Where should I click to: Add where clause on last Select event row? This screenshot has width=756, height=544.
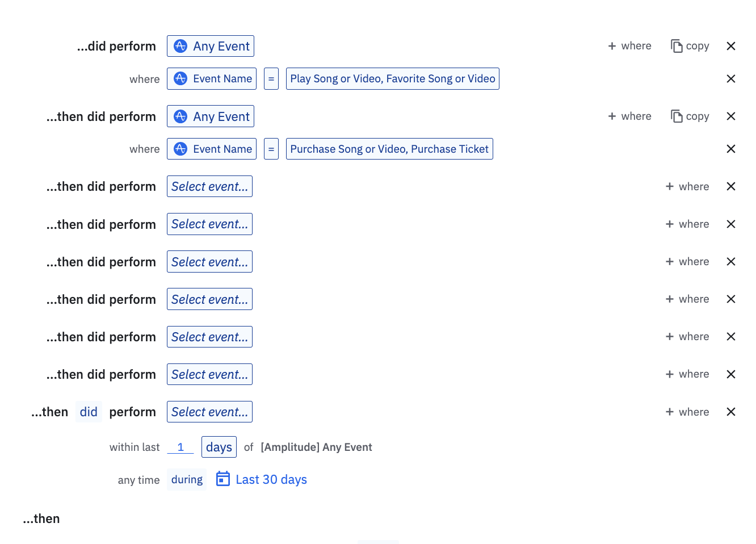[687, 412]
